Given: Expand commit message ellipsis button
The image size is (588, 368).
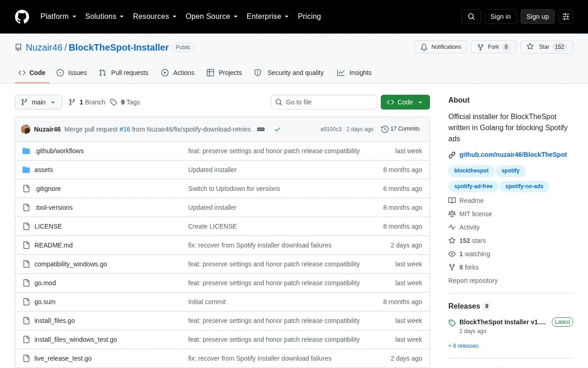Looking at the screenshot, I should (261, 129).
